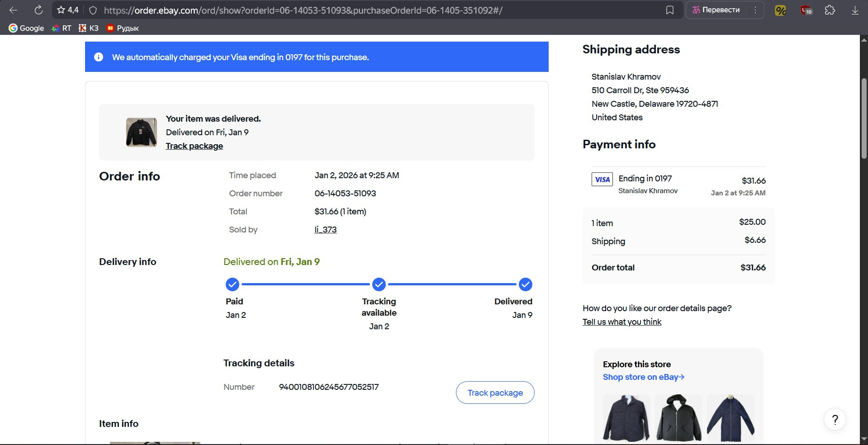This screenshot has height=445, width=868.
Task: Open the Track package link under delivery date
Action: 194,146
